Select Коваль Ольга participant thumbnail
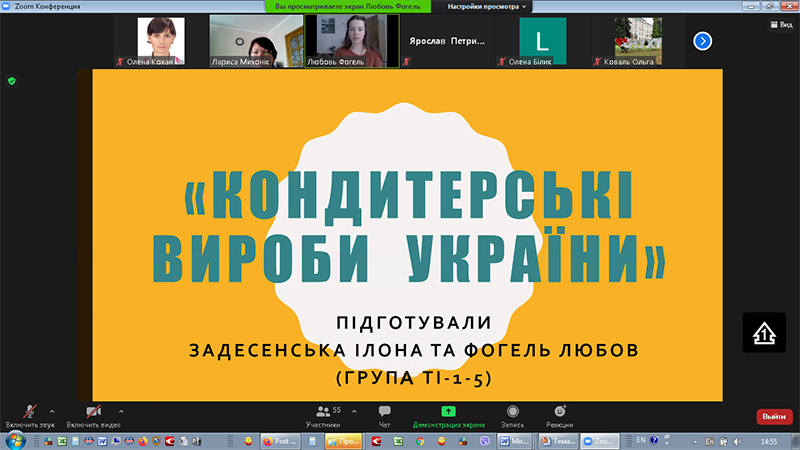Viewport: 800px width, 450px height. 638,41
